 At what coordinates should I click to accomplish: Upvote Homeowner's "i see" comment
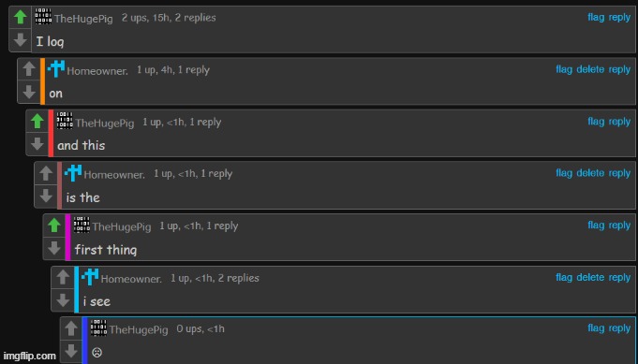[63, 277]
